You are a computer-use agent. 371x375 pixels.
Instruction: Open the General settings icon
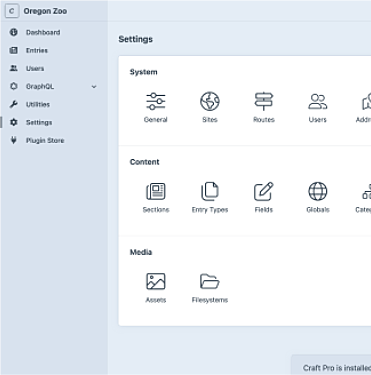tap(156, 101)
